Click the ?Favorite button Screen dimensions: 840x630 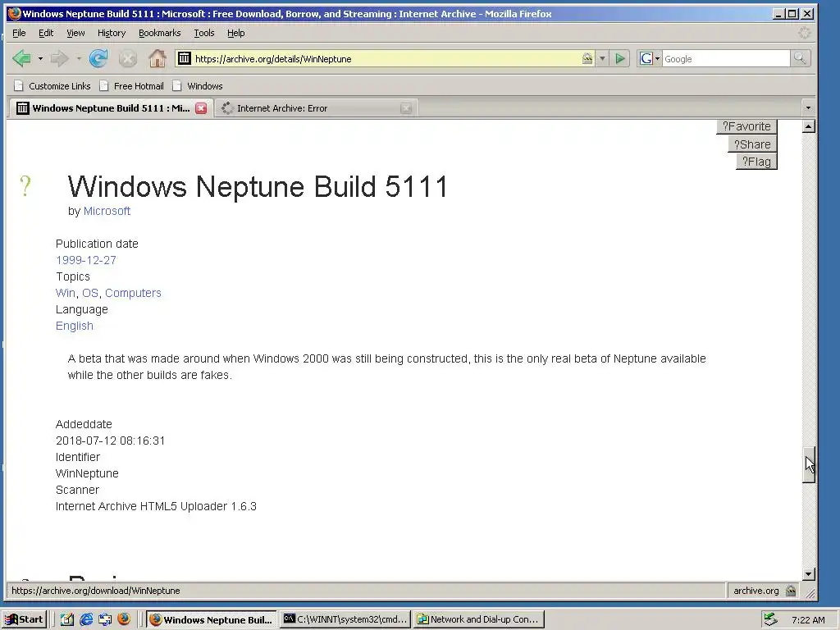(746, 126)
